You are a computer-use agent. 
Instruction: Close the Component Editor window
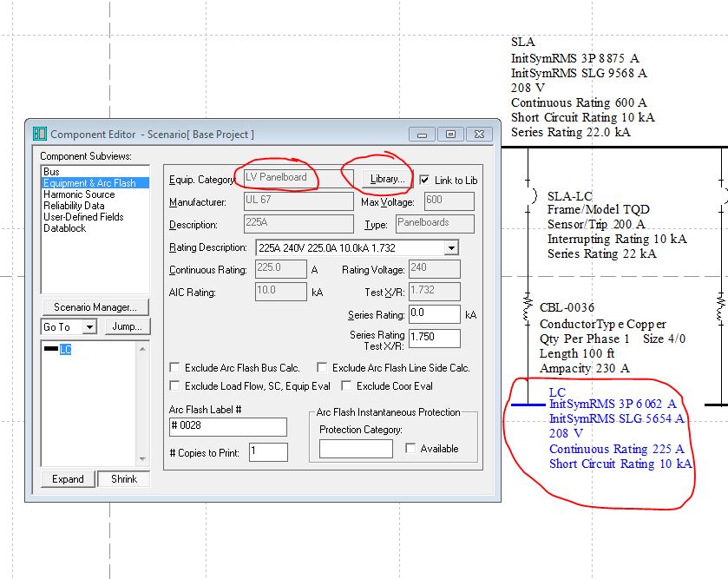tap(480, 135)
